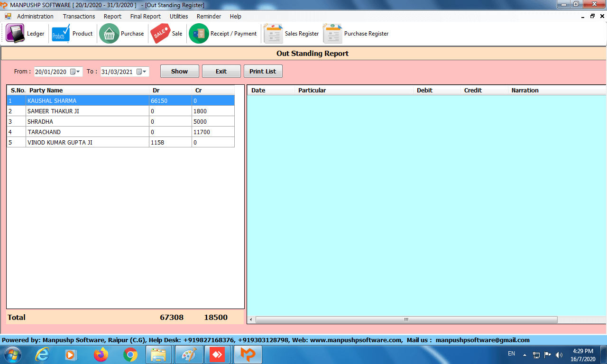
Task: Launch Internet Explorer from the taskbar
Action: (x=42, y=355)
